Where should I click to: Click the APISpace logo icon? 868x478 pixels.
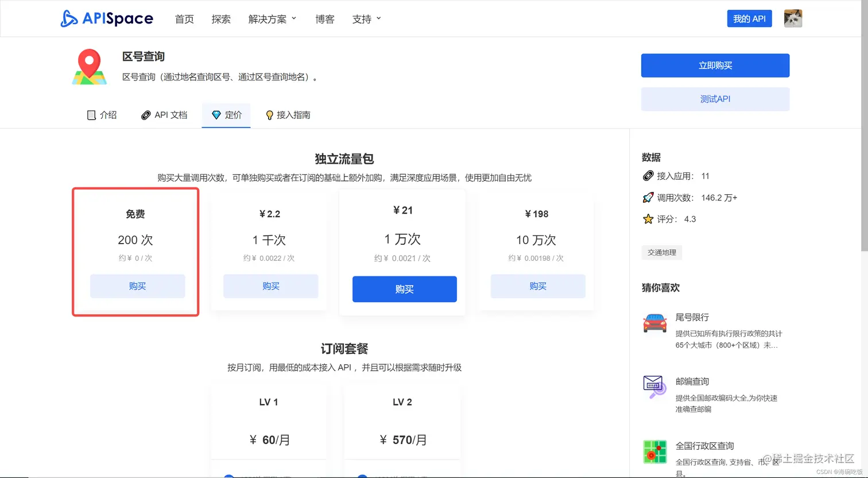pos(69,18)
